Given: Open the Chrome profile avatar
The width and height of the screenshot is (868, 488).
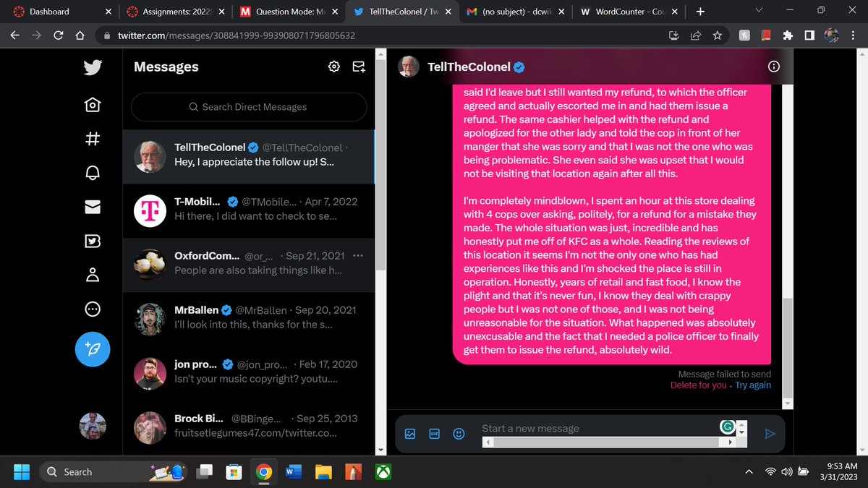Looking at the screenshot, I should coord(831,35).
